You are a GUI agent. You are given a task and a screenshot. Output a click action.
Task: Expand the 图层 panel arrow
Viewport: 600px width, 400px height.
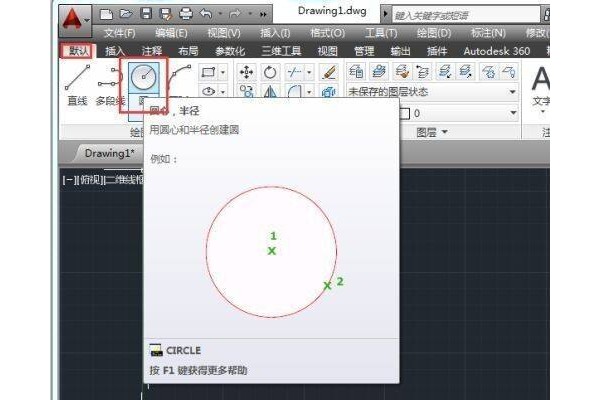click(x=445, y=132)
